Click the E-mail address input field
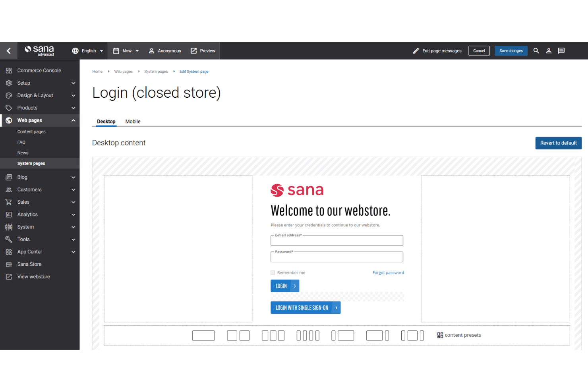588x392 pixels. click(337, 240)
